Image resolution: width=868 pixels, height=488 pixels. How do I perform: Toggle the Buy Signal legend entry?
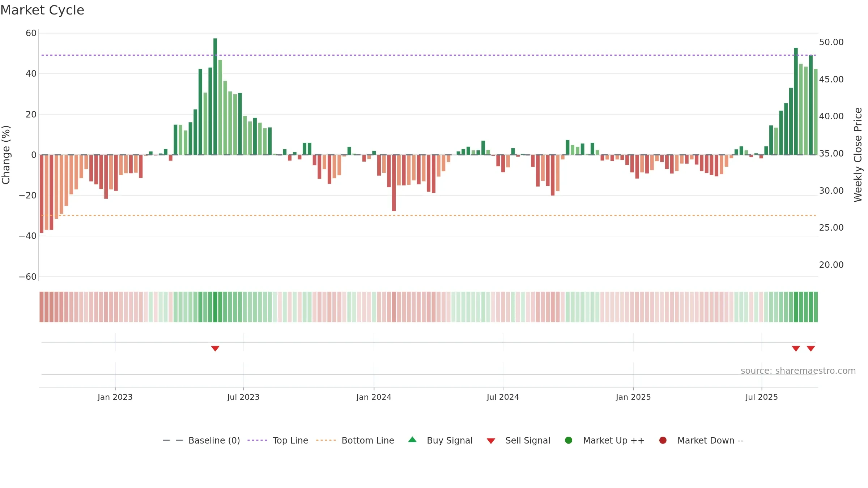click(x=440, y=440)
